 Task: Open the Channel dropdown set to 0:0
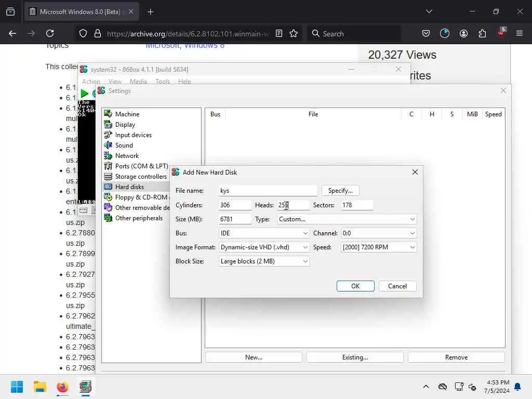[378, 233]
